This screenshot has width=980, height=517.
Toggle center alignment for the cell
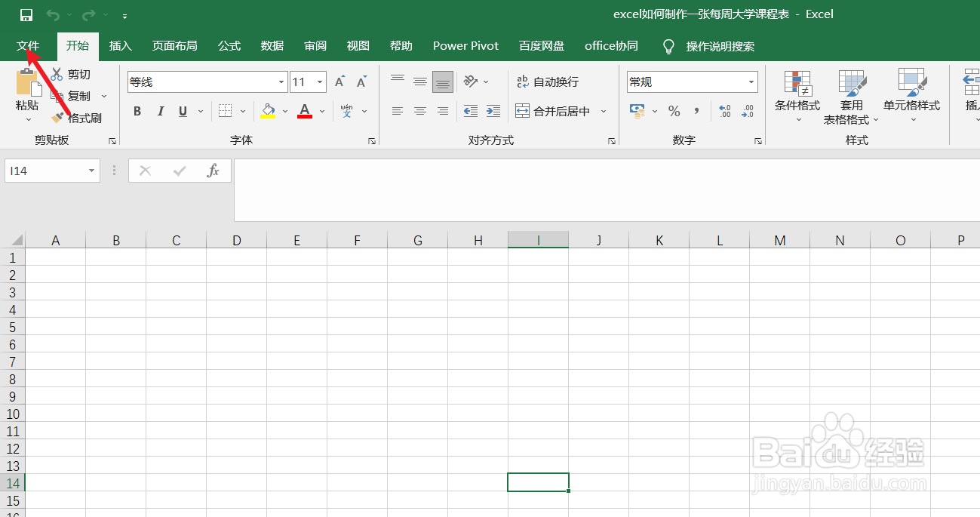(x=419, y=111)
